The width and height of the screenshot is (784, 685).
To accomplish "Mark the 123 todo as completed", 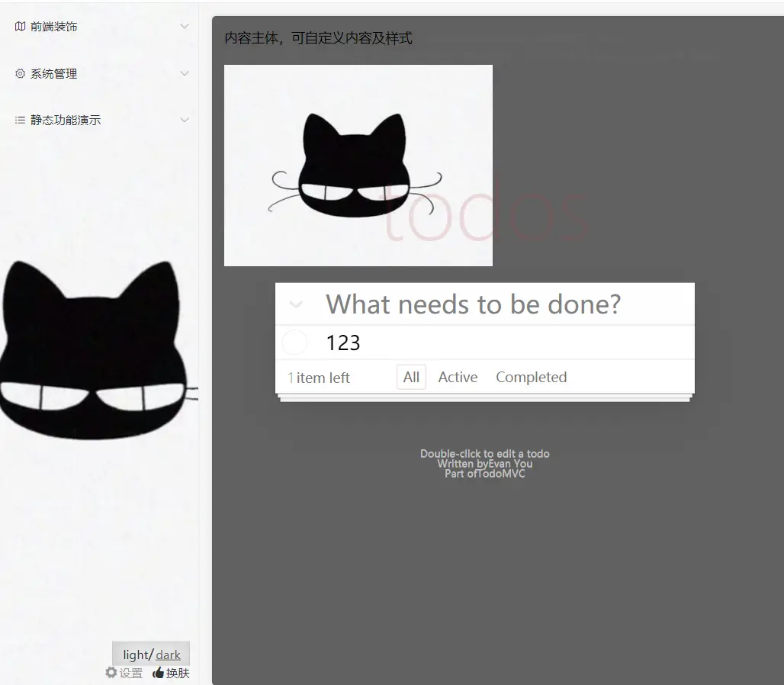I will pyautogui.click(x=294, y=343).
